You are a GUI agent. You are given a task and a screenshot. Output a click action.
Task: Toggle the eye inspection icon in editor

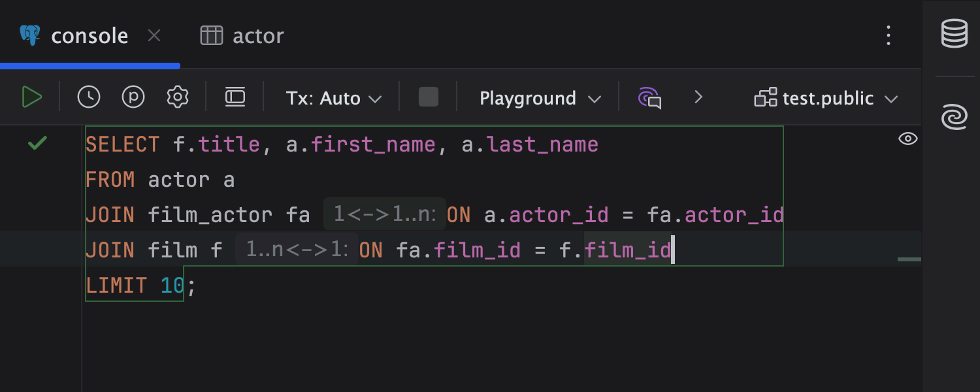907,139
